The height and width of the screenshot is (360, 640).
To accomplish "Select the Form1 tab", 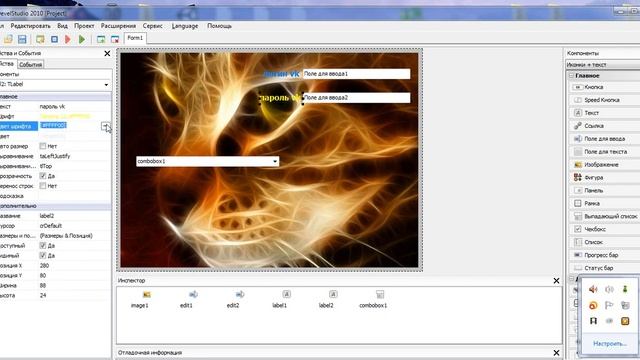I will tap(135, 38).
